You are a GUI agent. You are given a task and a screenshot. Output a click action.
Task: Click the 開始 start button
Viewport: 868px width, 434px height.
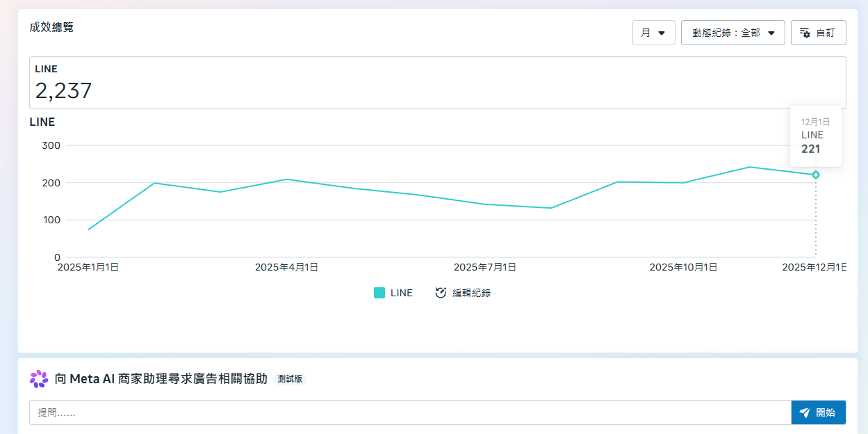click(818, 412)
